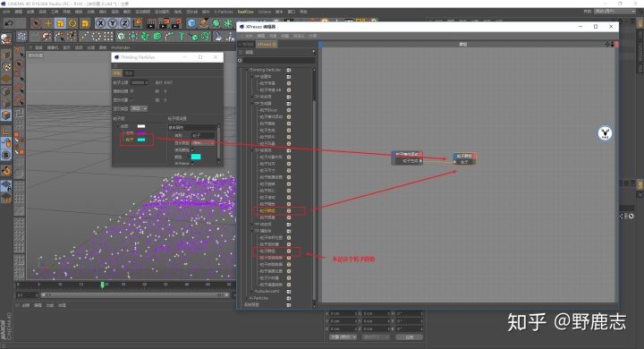Open Render Settings from the toolbar
Screen dimensions: 644x349
(x=176, y=23)
